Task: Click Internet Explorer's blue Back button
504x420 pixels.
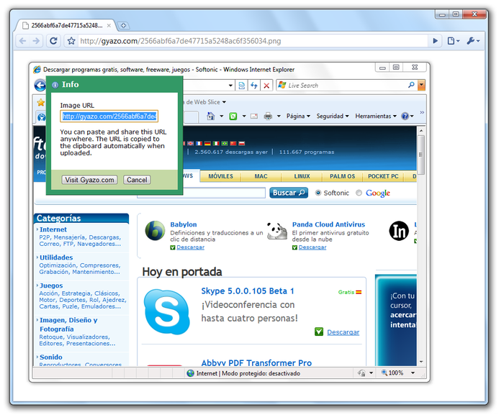Action: tap(40, 85)
